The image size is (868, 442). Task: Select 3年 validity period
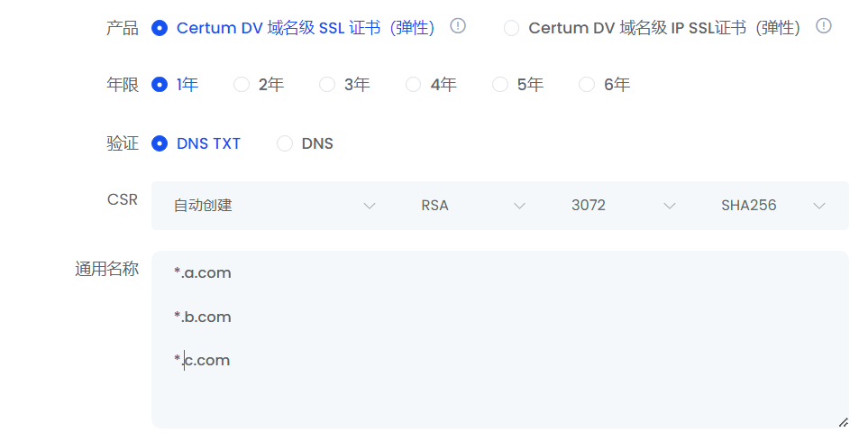pyautogui.click(x=327, y=85)
